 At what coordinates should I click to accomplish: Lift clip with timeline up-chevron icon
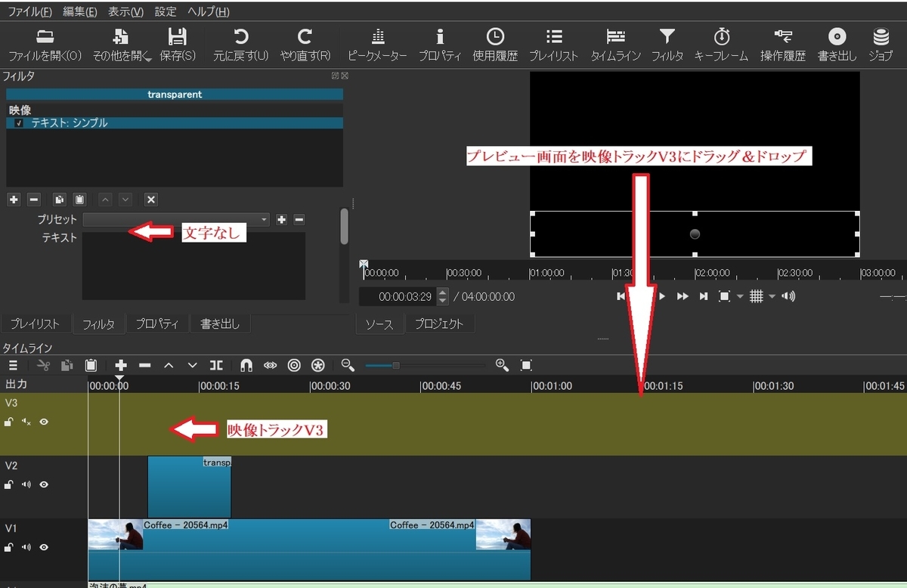tap(169, 365)
